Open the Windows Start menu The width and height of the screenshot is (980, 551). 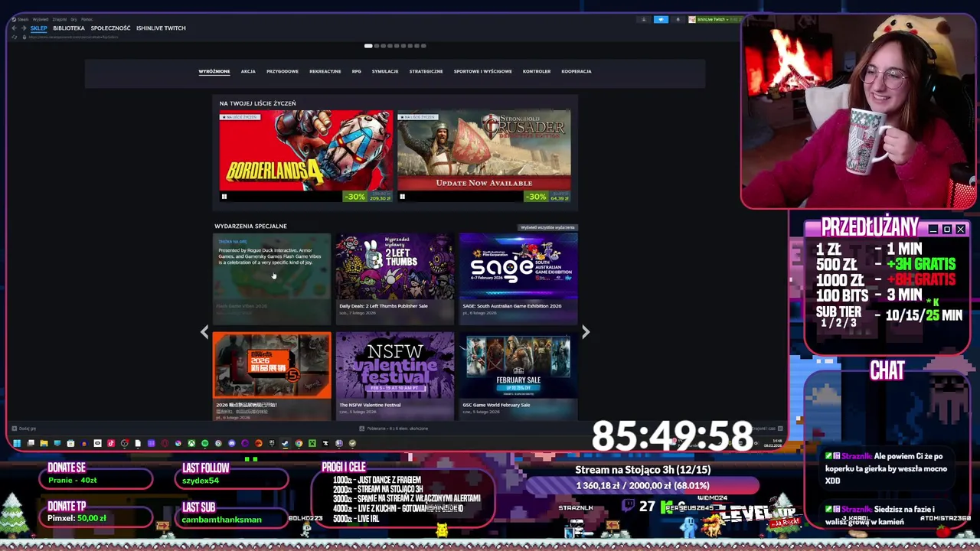pos(17,443)
